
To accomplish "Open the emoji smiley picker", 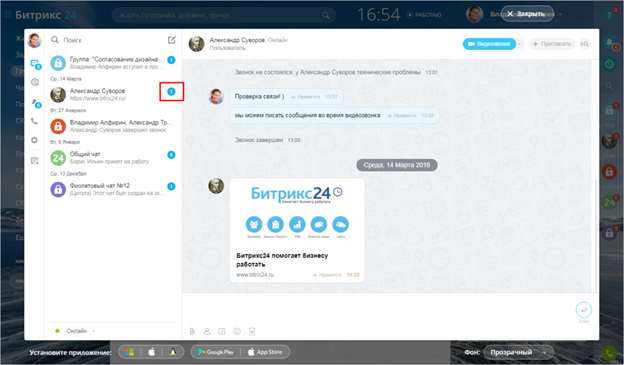I will point(237,331).
